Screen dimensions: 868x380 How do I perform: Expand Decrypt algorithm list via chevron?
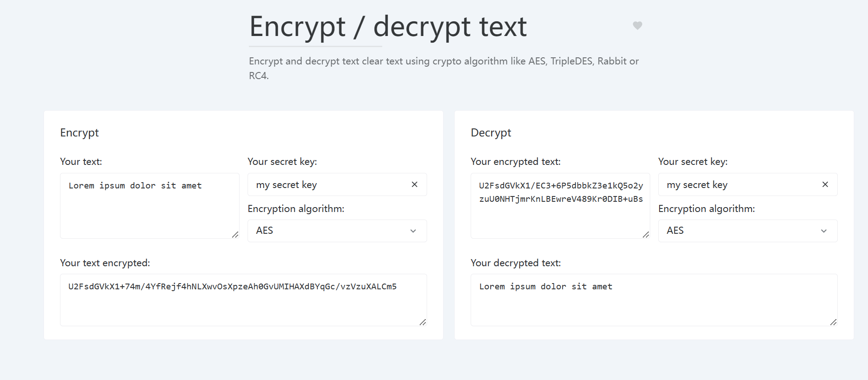[824, 231]
